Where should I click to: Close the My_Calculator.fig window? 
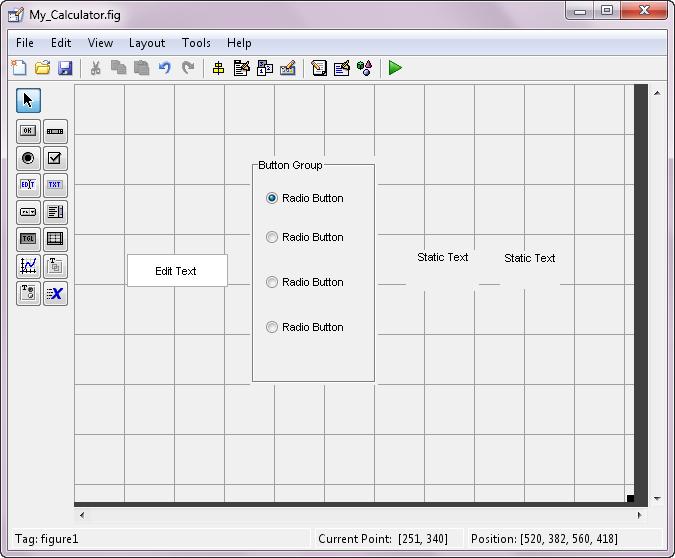click(x=644, y=10)
